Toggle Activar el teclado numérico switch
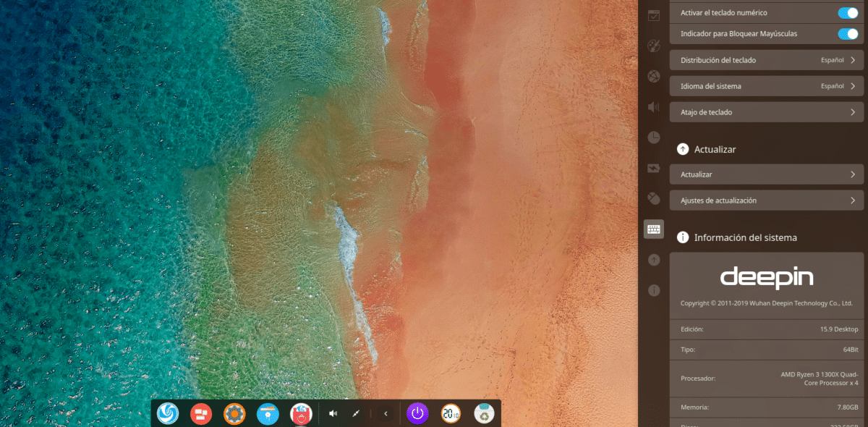The image size is (868, 427). click(847, 13)
